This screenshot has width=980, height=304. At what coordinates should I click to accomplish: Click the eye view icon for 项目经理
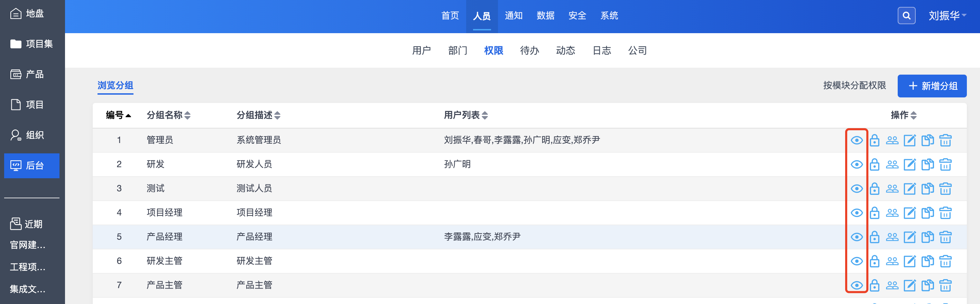(856, 213)
